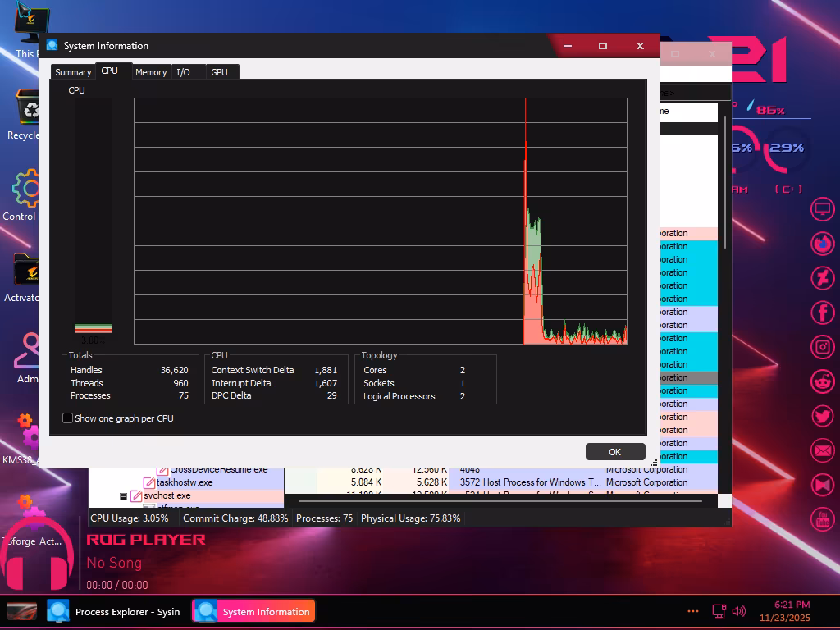Collapse the svchost.exe tree node
Screen dimensions: 840x630
point(124,496)
